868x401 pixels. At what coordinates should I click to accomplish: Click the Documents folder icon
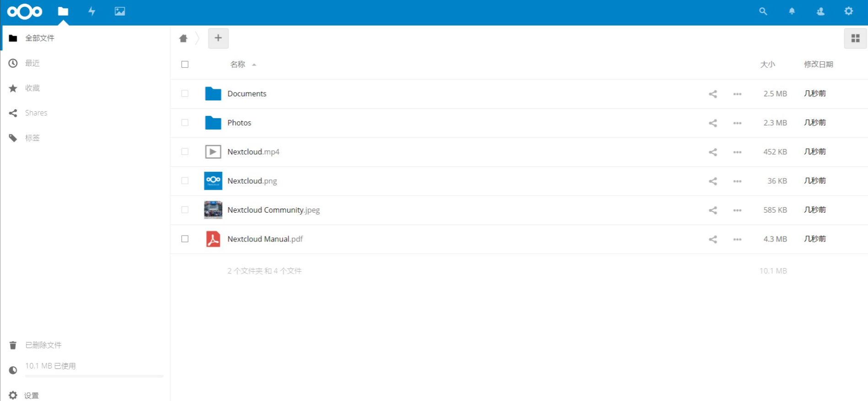(213, 93)
